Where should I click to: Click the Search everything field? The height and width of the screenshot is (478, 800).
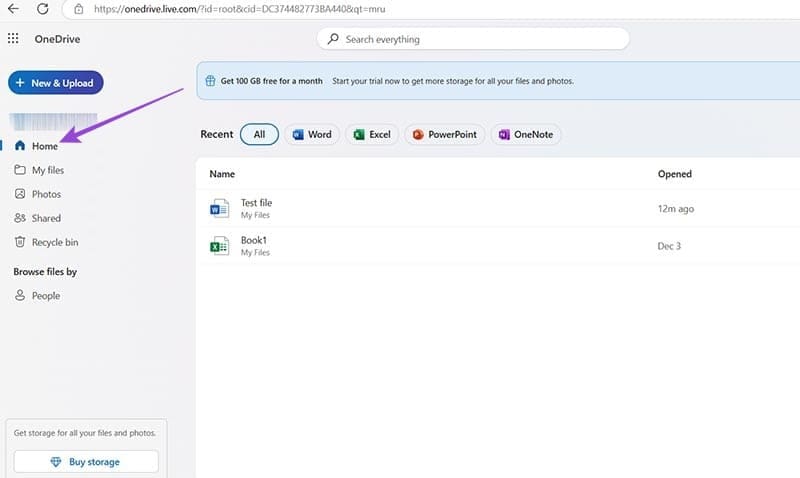click(x=473, y=39)
